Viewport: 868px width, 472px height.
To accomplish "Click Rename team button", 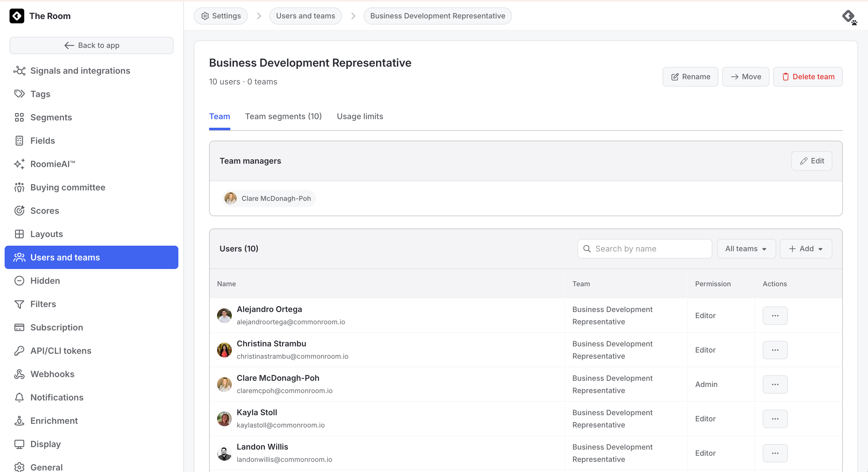I will 690,77.
